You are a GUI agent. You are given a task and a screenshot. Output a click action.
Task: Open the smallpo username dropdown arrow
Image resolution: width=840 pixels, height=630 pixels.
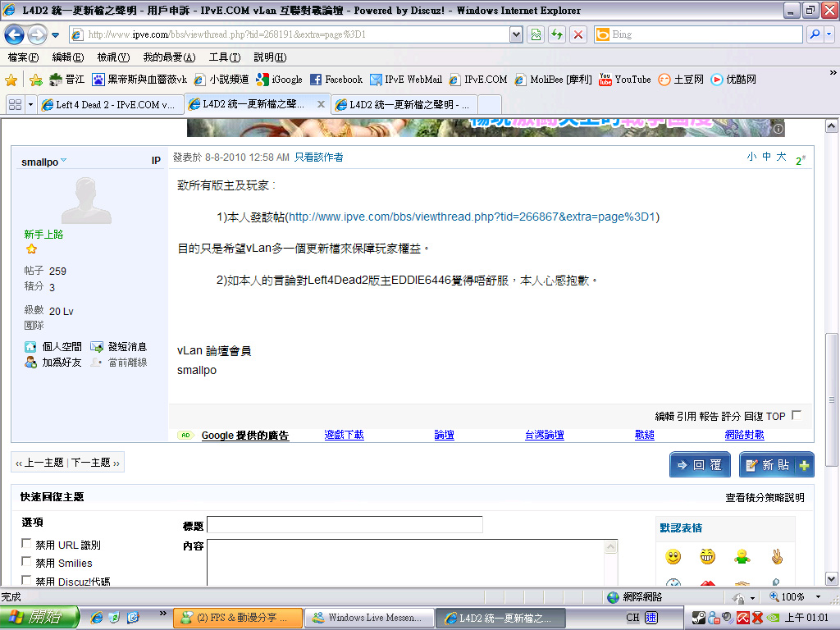click(x=64, y=161)
